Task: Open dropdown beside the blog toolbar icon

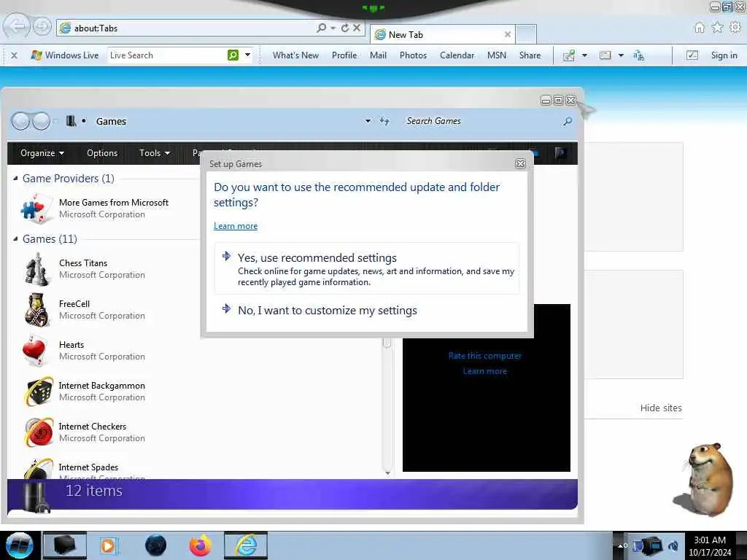Action: (x=584, y=55)
